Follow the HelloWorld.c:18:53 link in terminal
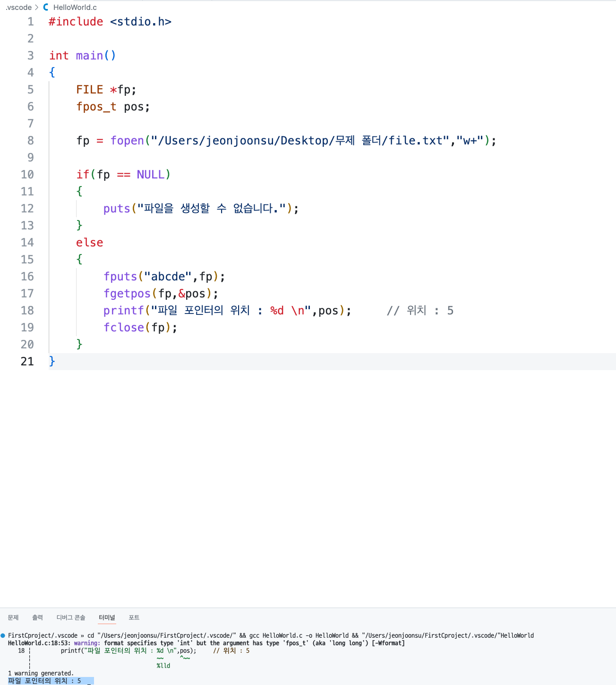This screenshot has width=616, height=685. click(39, 643)
